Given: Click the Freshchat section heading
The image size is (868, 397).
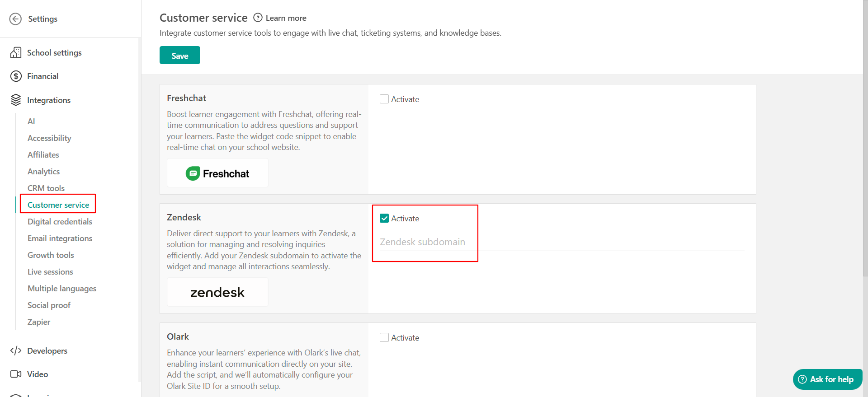Looking at the screenshot, I should [x=186, y=98].
